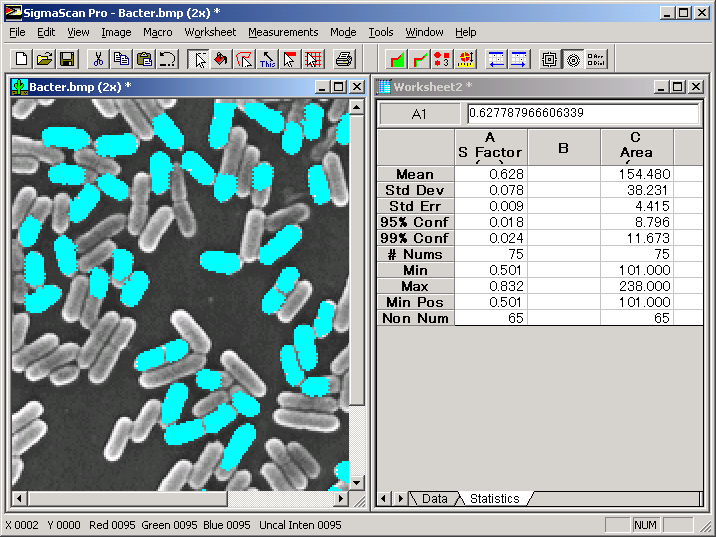Viewport: 716px width, 537px height.
Task: Click the Undo arrow icon
Action: pyautogui.click(x=168, y=59)
